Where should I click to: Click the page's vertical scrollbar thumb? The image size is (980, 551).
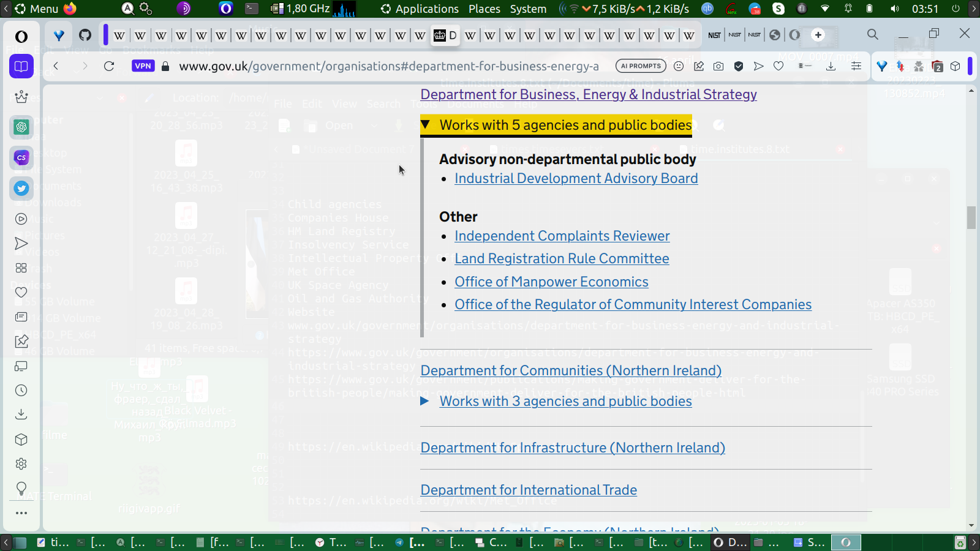(x=971, y=218)
